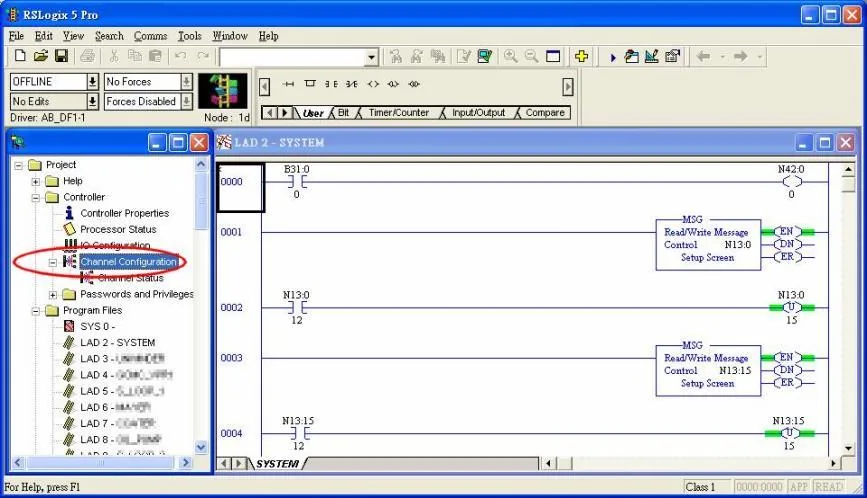867x498 pixels.
Task: Select the SYSTEM ladder tab
Action: pyautogui.click(x=277, y=464)
